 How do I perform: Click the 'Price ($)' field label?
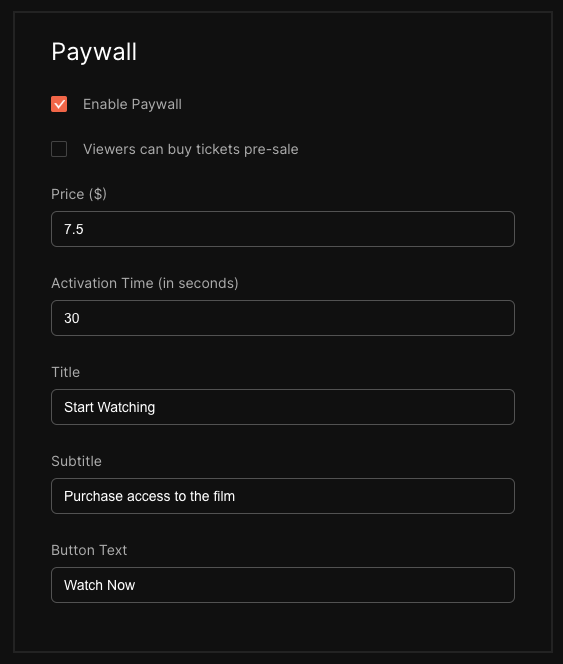[x=79, y=194]
